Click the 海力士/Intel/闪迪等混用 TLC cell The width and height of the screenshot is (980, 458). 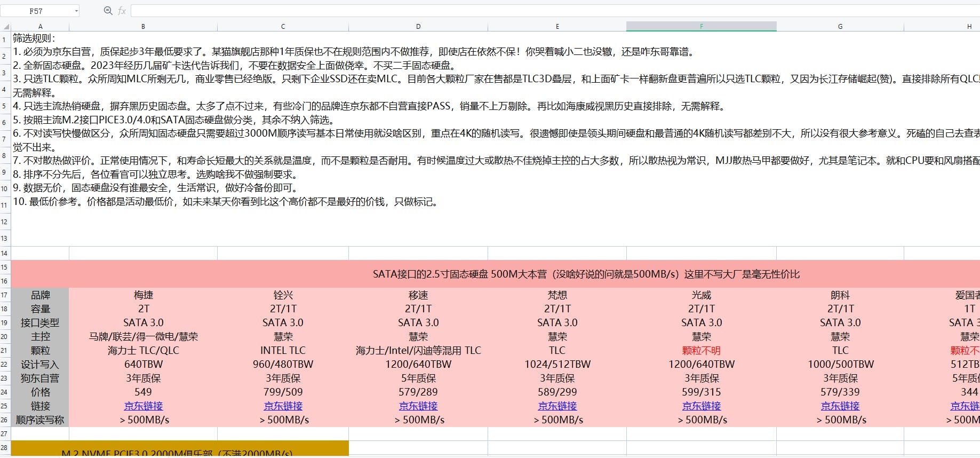(418, 350)
